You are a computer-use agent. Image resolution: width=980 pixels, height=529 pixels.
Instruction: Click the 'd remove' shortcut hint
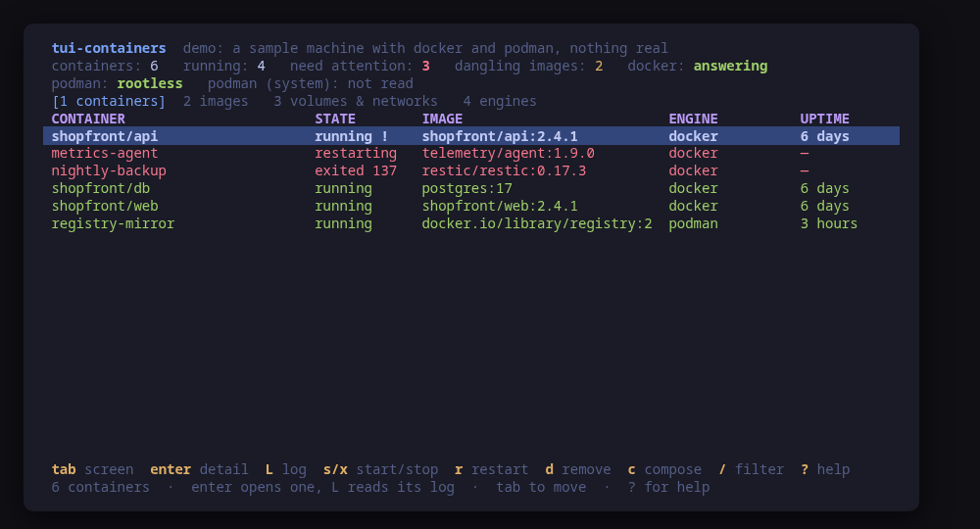578,469
